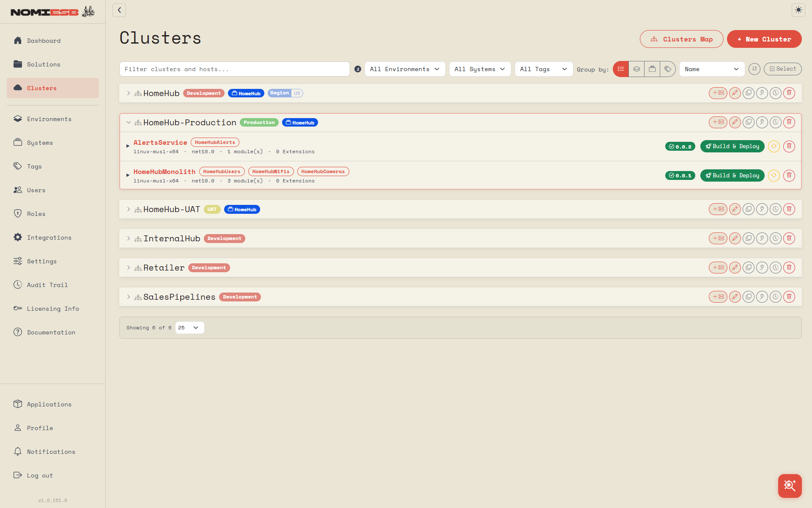Collapse the sidebar with the back arrow
This screenshot has height=508, width=812.
[119, 10]
